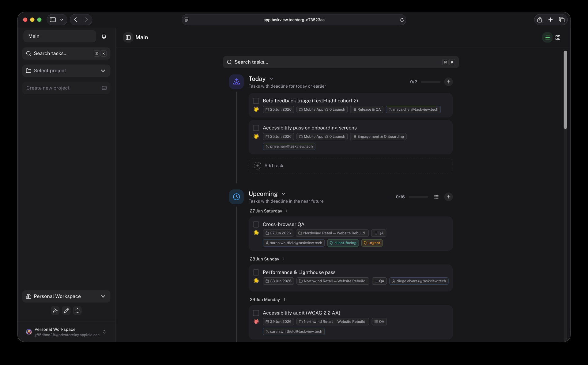Switch to list view layout
Viewport: 588px width, 365px height.
(547, 37)
